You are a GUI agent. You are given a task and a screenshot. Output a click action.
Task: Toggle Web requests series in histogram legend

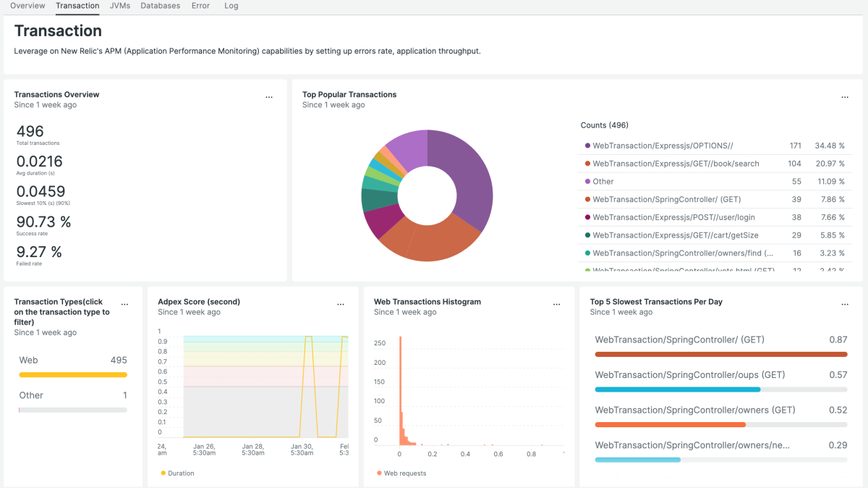(401, 474)
